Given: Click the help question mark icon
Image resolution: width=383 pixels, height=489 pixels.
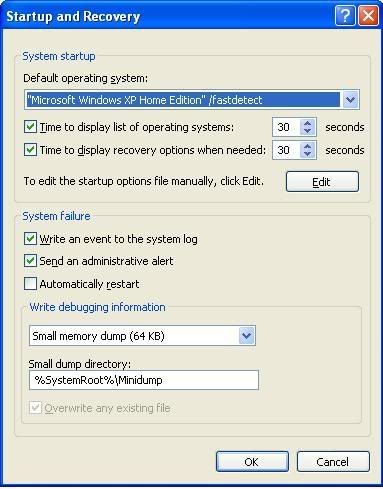Looking at the screenshot, I should pos(345,15).
